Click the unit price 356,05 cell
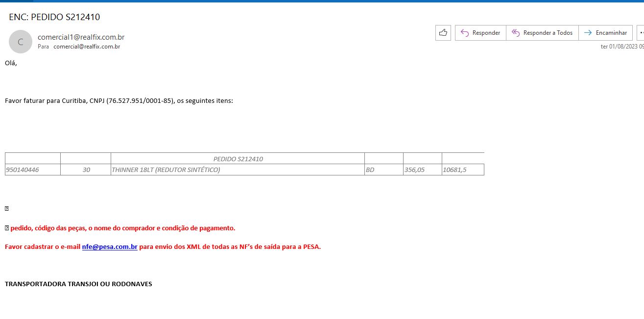The image size is (644, 319). pyautogui.click(x=414, y=170)
